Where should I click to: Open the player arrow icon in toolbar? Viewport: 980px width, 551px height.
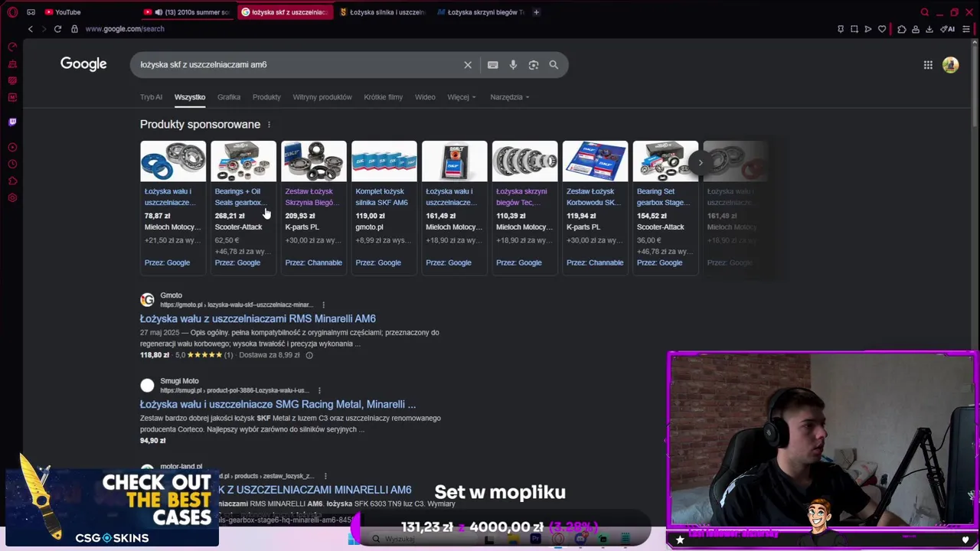tap(868, 29)
